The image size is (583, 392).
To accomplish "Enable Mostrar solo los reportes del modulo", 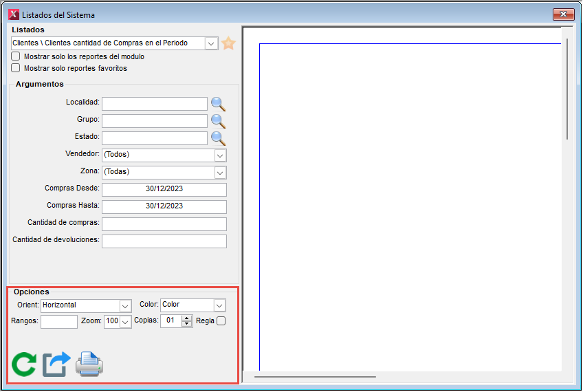I will coord(16,56).
